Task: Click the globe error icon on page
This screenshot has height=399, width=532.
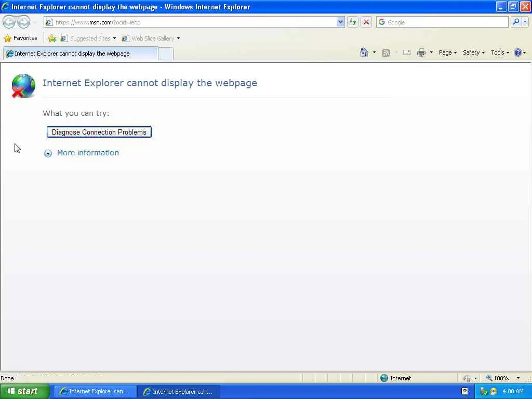Action: click(23, 86)
